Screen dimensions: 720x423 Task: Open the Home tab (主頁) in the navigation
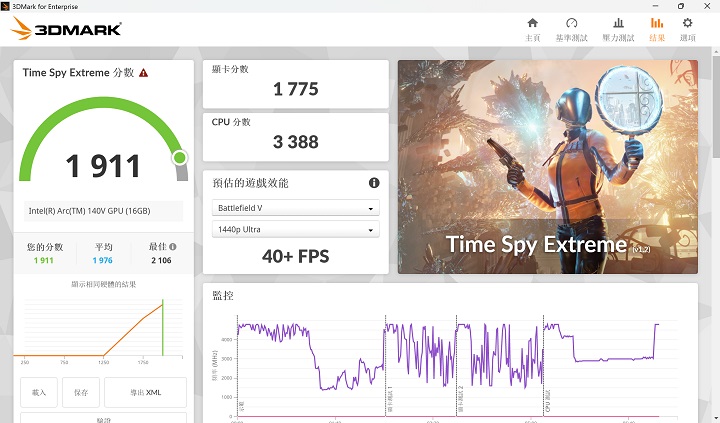click(x=533, y=29)
